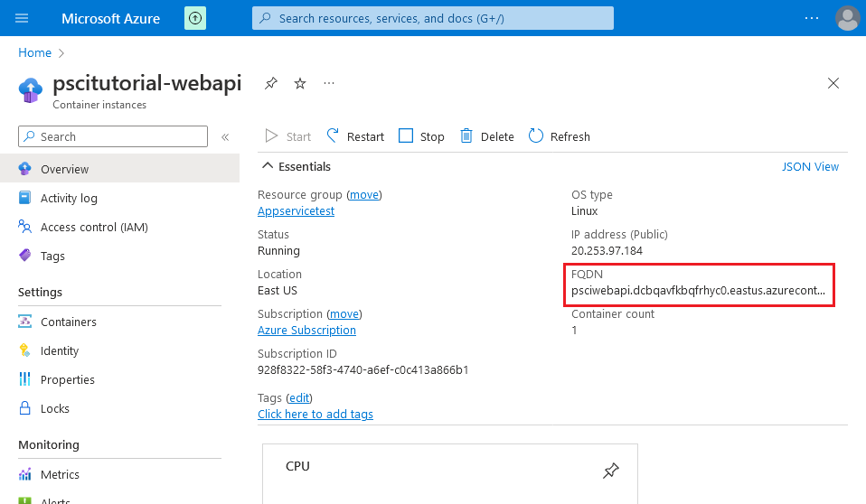Open the Azure portal hamburger menu
This screenshot has width=866, height=504.
coord(22,18)
